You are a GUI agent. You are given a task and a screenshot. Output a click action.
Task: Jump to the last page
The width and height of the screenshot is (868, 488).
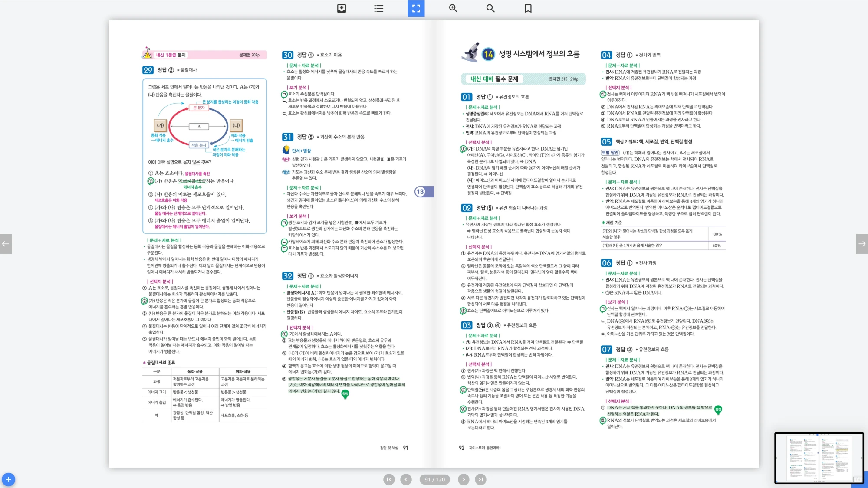click(x=480, y=479)
